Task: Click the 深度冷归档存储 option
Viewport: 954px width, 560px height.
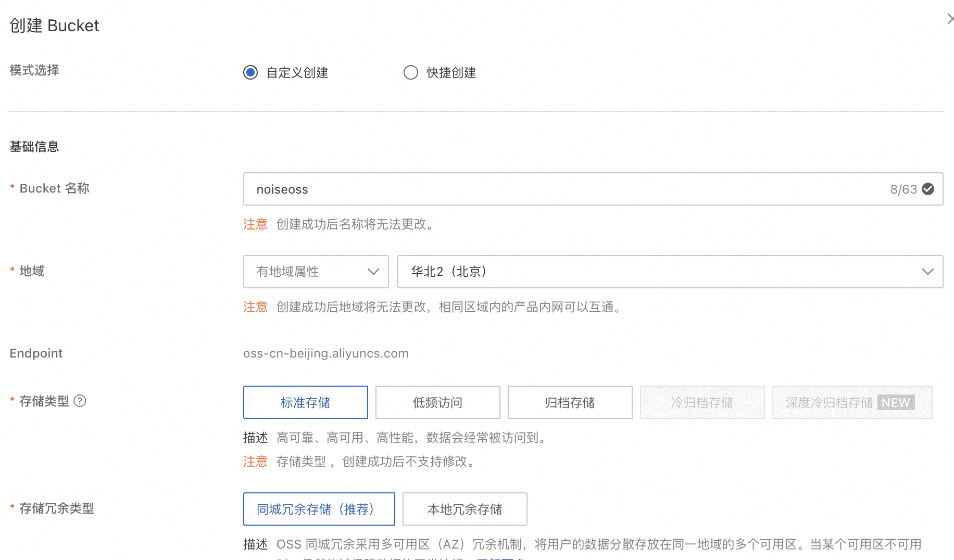Action: [x=829, y=402]
